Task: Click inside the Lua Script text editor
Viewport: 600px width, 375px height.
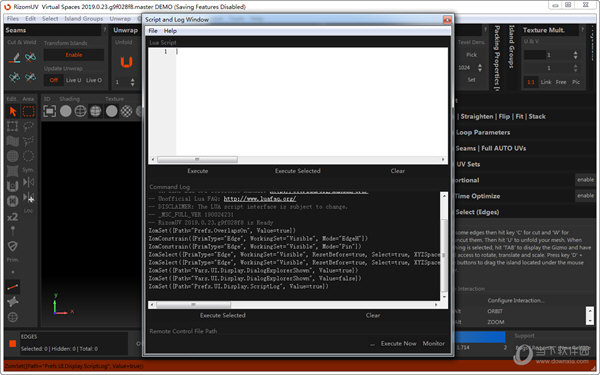Action: tap(311, 101)
